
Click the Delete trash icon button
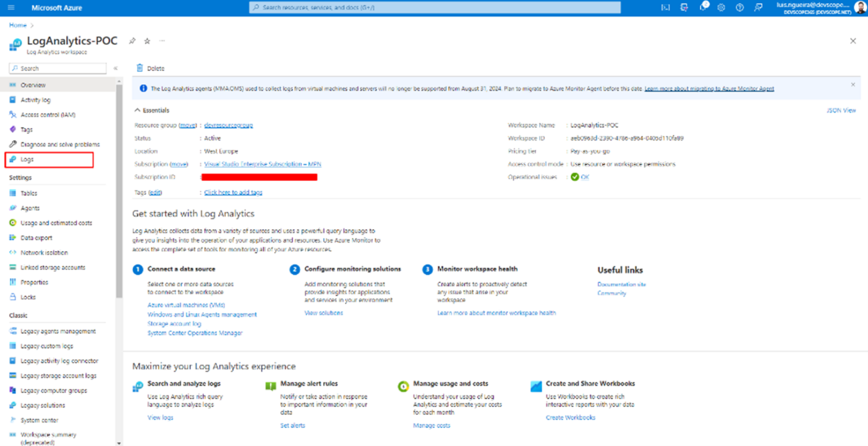[150, 68]
